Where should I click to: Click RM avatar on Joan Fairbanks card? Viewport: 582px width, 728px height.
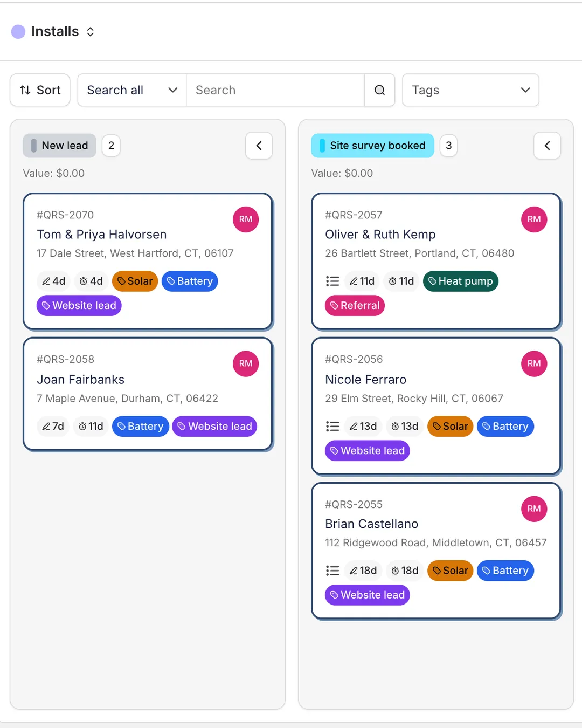246,363
